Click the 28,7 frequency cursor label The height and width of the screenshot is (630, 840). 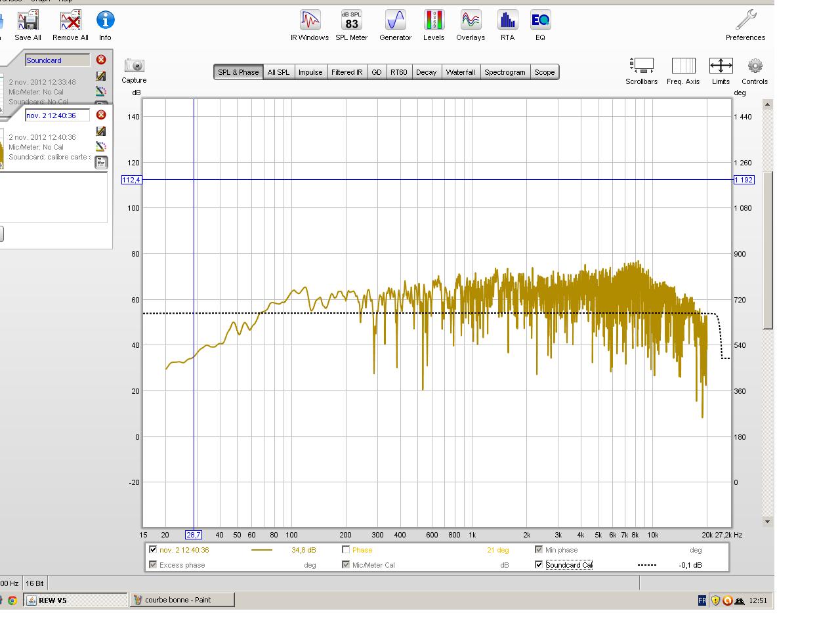tap(194, 535)
